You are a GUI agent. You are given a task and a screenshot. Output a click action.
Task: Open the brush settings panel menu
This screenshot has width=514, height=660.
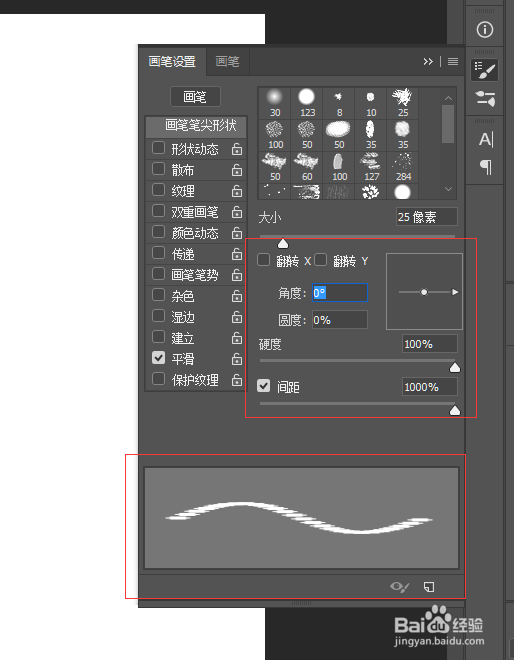(x=453, y=62)
